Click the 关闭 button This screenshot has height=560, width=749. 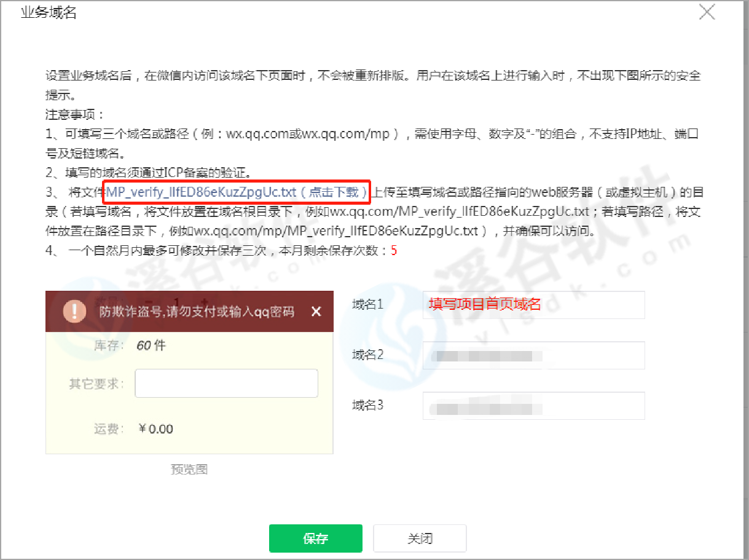click(x=420, y=538)
